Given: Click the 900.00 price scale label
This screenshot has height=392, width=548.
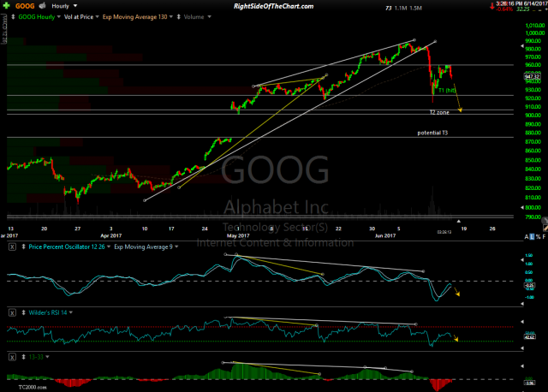Looking at the screenshot, I should (x=534, y=116).
